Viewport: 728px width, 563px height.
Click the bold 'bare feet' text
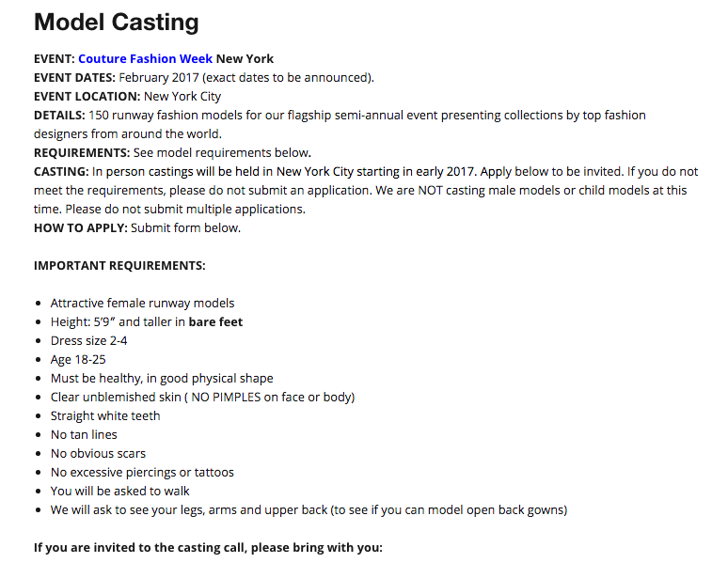point(215,322)
